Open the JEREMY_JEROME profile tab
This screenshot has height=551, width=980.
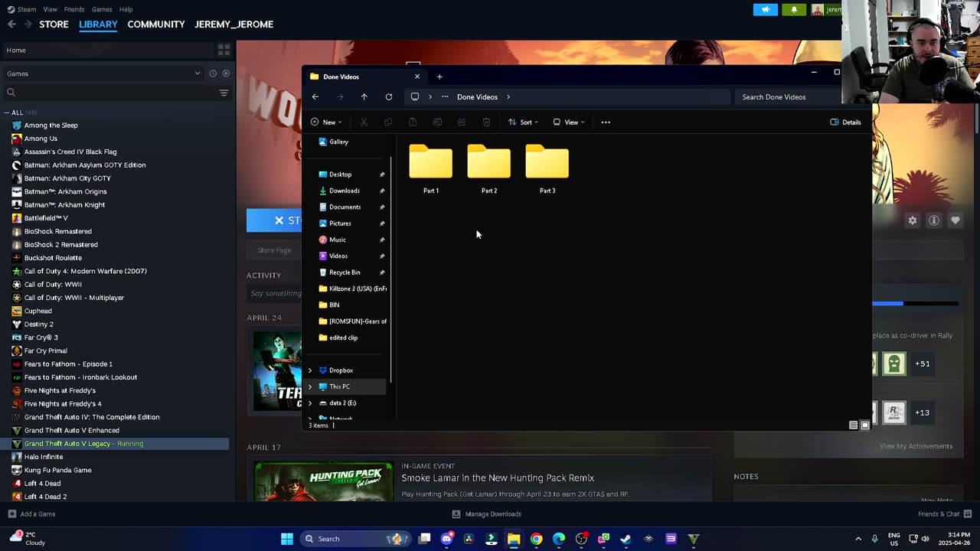[x=234, y=24]
